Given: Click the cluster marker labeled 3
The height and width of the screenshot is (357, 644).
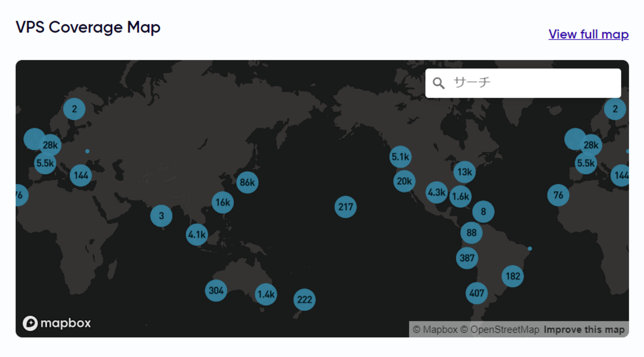Looking at the screenshot, I should point(161,216).
